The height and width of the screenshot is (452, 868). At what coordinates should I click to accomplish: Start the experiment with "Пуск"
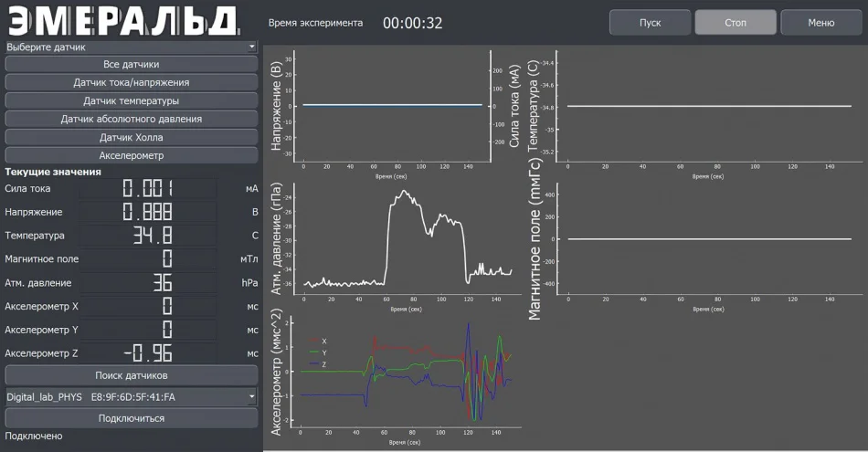click(650, 23)
